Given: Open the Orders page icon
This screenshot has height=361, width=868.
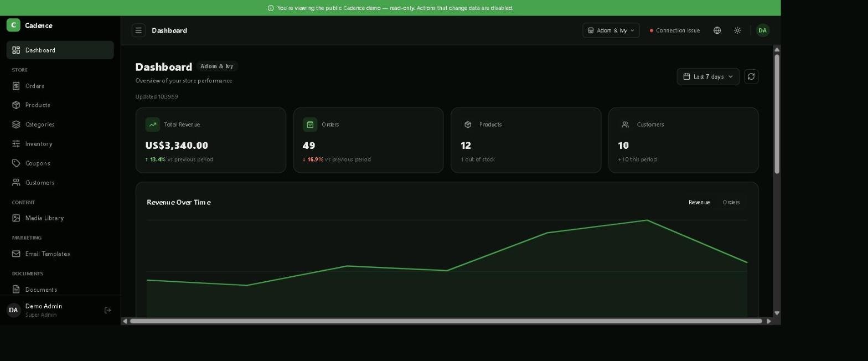Looking at the screenshot, I should click(16, 86).
